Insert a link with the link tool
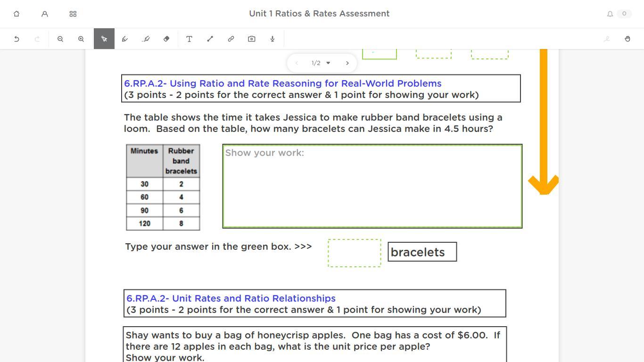644x362 pixels. tap(231, 39)
